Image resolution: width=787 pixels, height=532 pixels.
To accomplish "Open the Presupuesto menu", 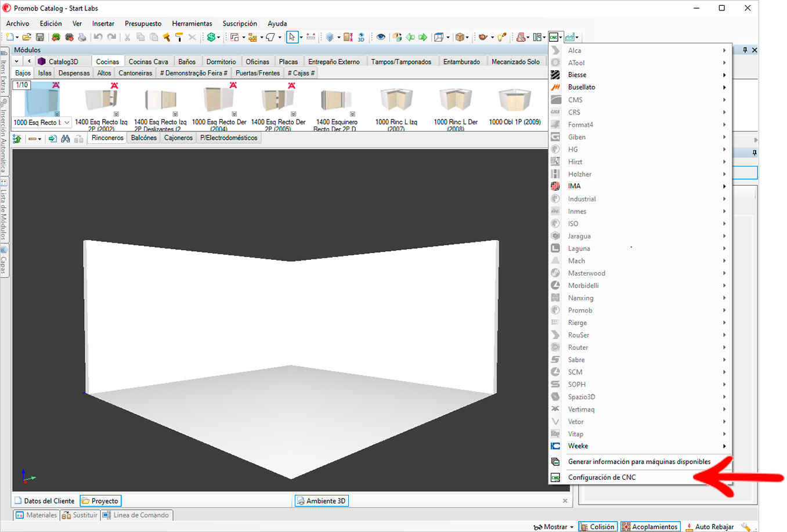I will pos(143,24).
